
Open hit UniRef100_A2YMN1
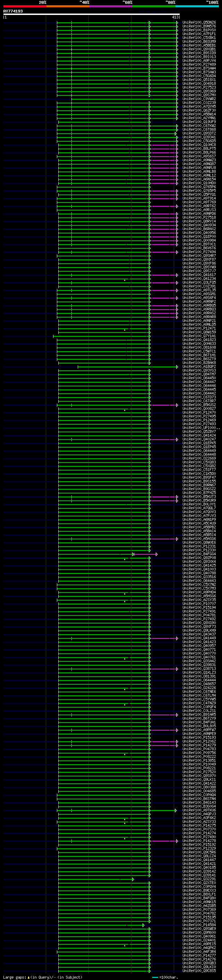pos(199,118)
